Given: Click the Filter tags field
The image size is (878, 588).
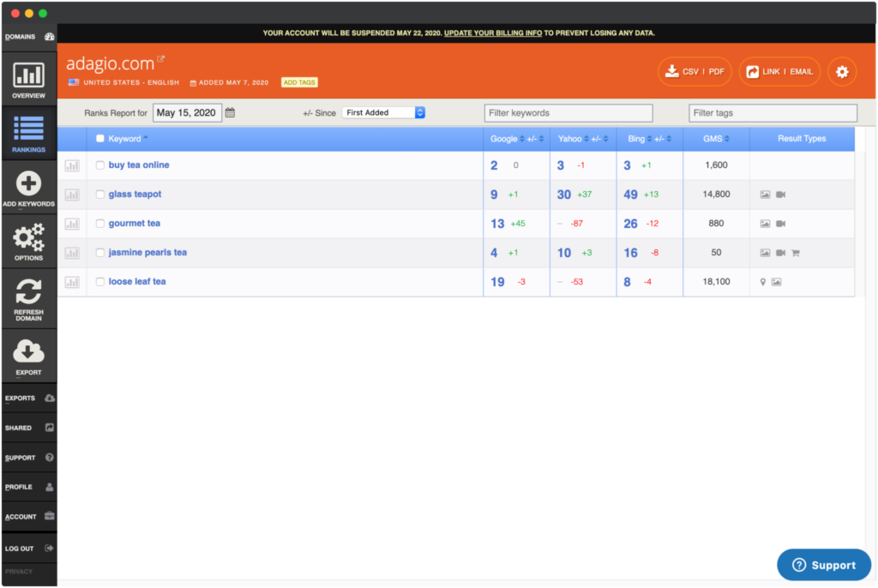Looking at the screenshot, I should 773,113.
